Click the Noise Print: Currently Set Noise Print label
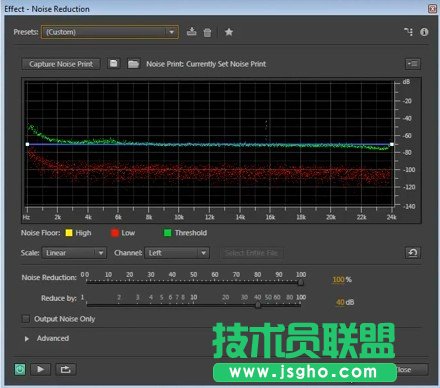This screenshot has height=388, width=440. pyautogui.click(x=206, y=64)
